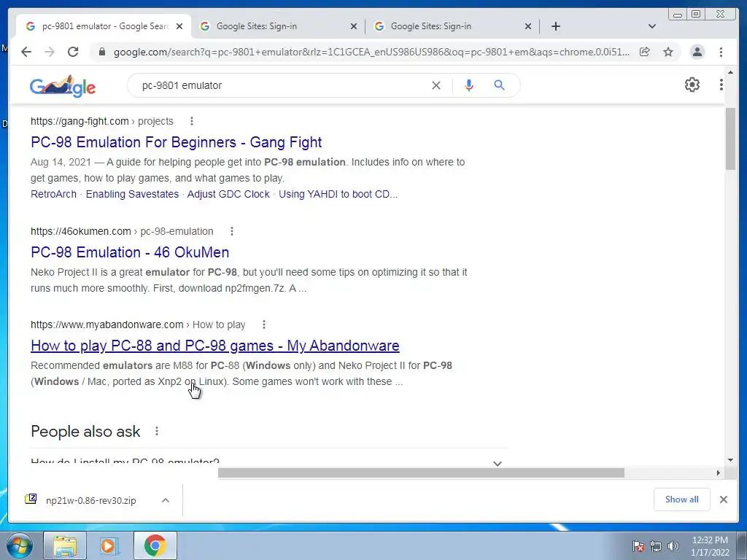
Task: Open Google page options beside the gear
Action: [721, 85]
